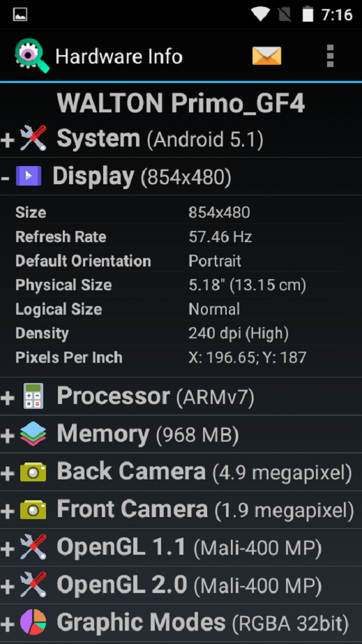This screenshot has height=644, width=362.
Task: Collapse Display section using minus sign
Action: point(5,178)
